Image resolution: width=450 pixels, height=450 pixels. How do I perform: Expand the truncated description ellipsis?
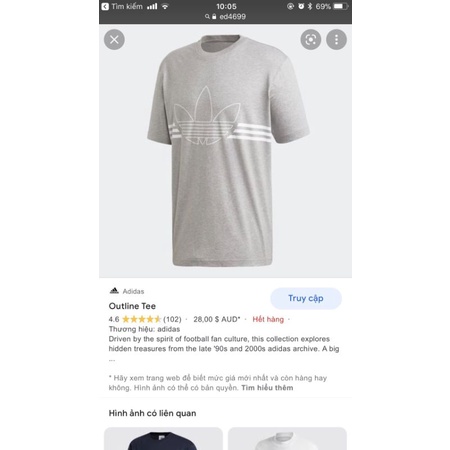112,360
